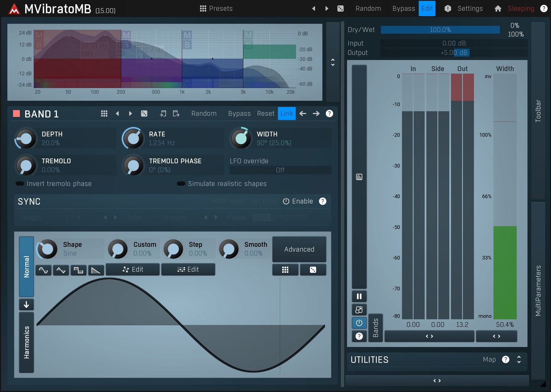Pause the meters with pause icon

[359, 296]
